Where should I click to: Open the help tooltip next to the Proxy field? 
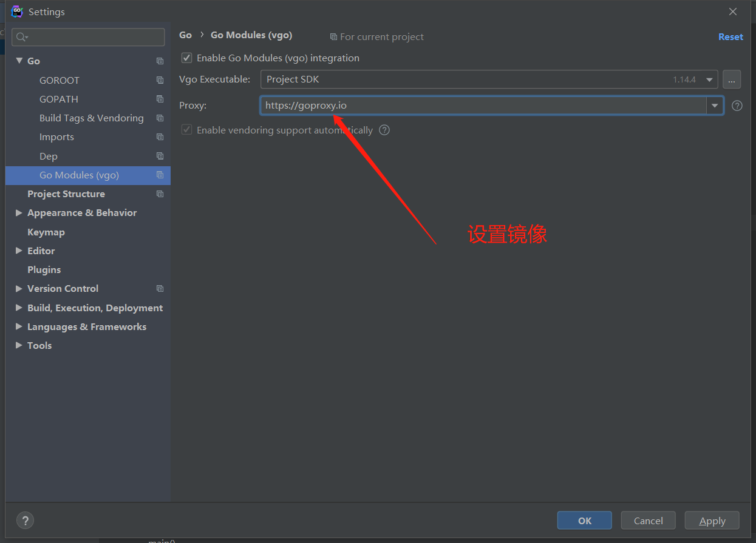coord(737,106)
